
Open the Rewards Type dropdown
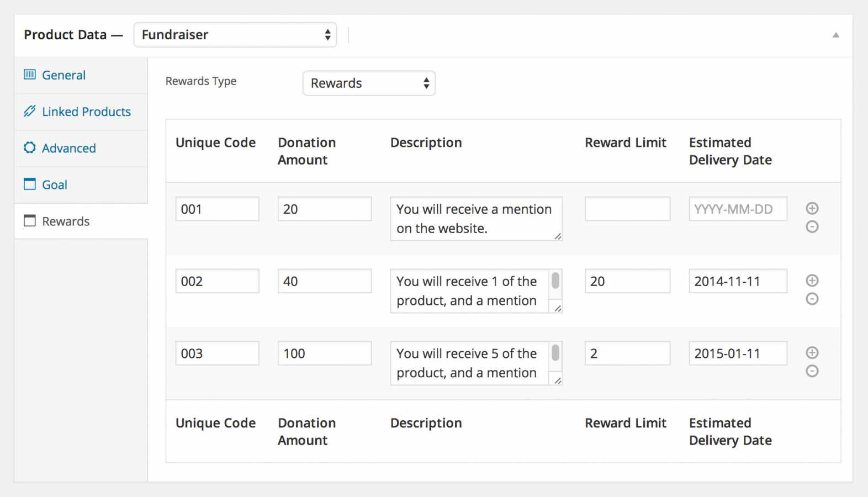pos(369,83)
